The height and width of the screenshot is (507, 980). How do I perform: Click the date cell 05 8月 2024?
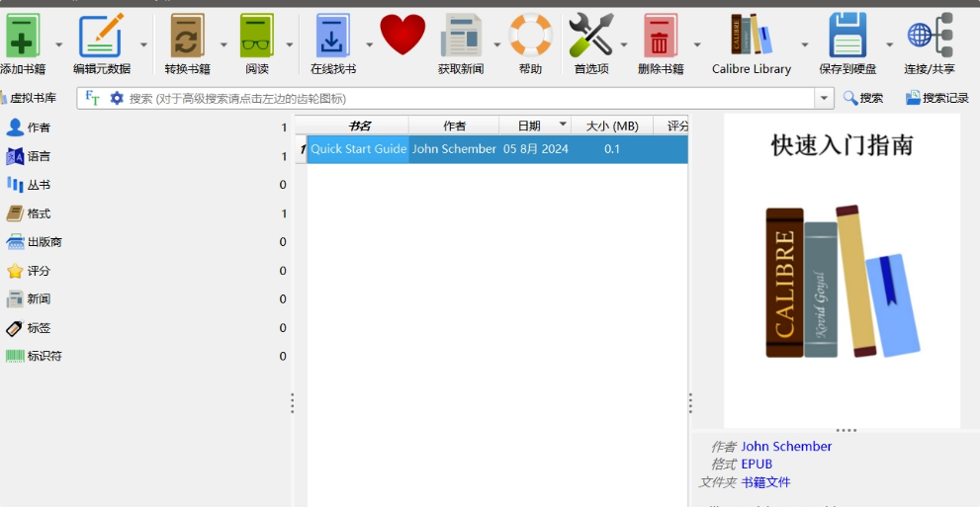(x=536, y=149)
